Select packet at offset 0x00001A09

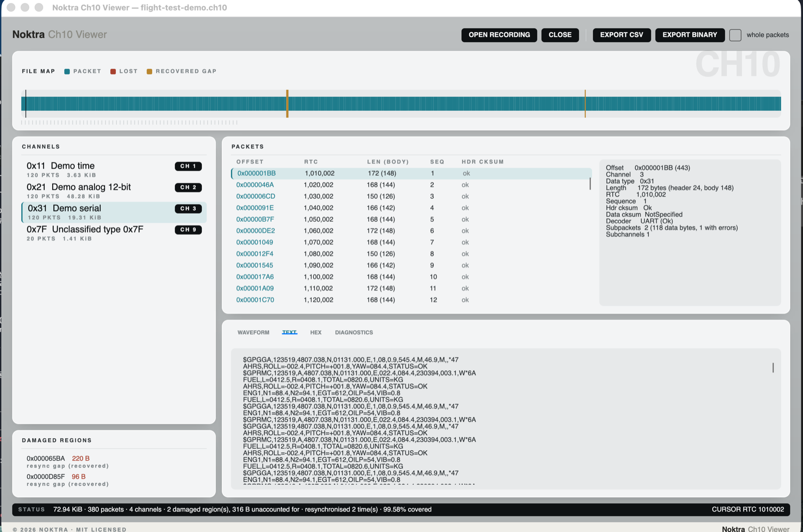tap(411, 289)
